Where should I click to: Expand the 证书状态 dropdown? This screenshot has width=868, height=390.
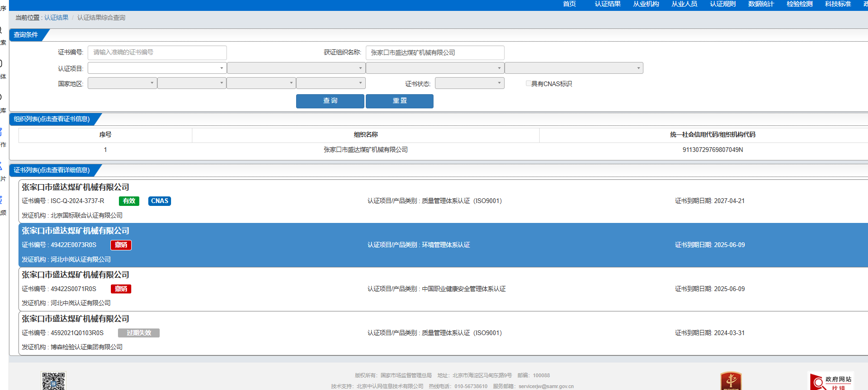[469, 83]
